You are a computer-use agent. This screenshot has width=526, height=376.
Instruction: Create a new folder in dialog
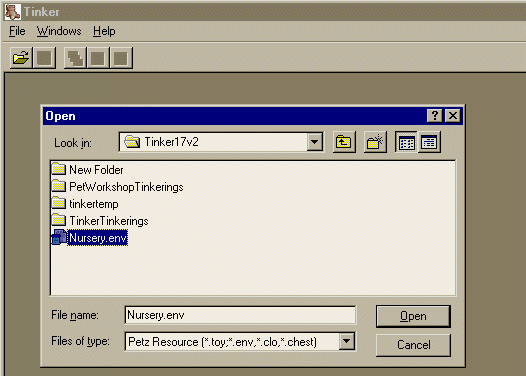click(375, 142)
